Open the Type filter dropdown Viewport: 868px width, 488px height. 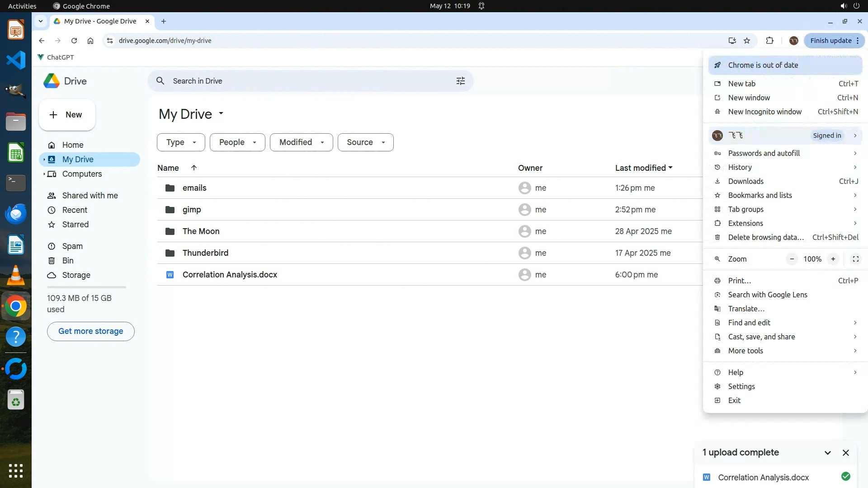(x=181, y=142)
